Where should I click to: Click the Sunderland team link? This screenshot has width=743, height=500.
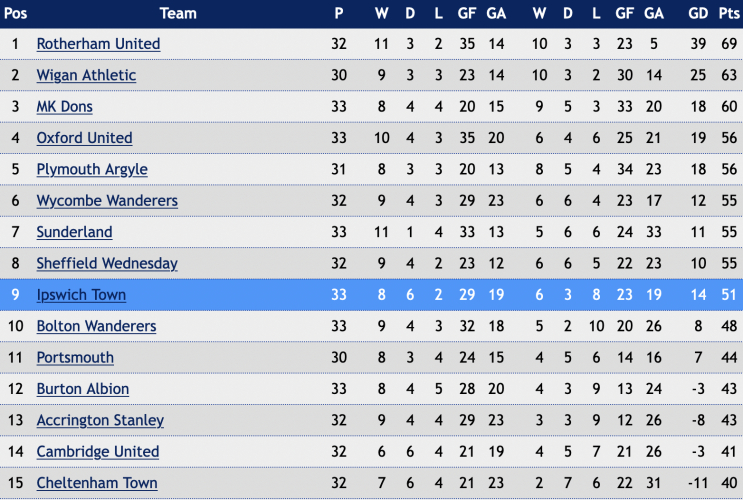click(x=74, y=232)
